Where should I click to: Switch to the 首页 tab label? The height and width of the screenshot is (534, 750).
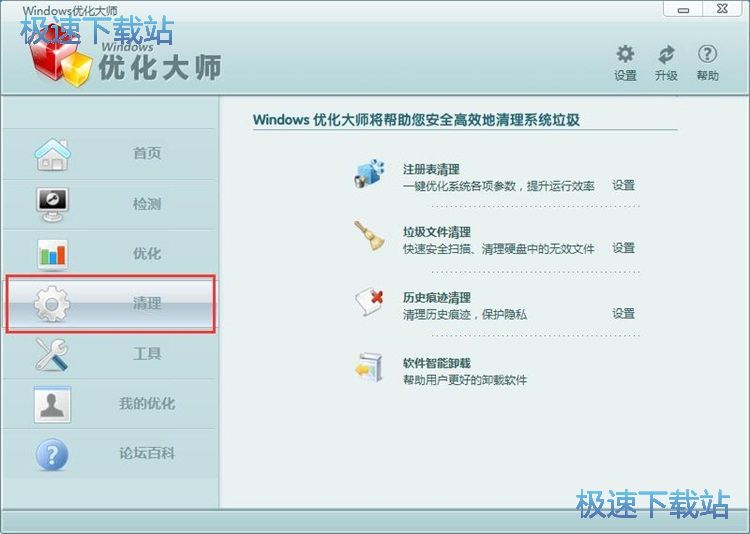coord(147,153)
